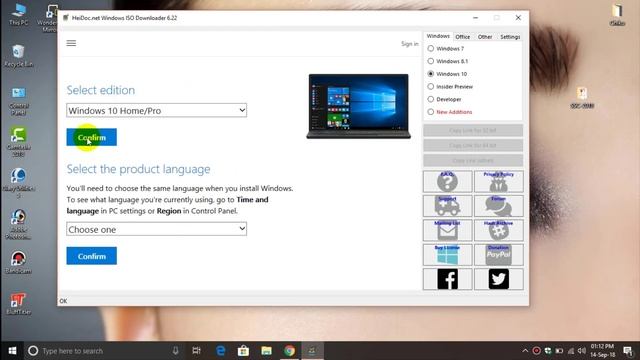The image size is (640, 360).
Task: Click the Windows Start button
Action: tap(12, 351)
